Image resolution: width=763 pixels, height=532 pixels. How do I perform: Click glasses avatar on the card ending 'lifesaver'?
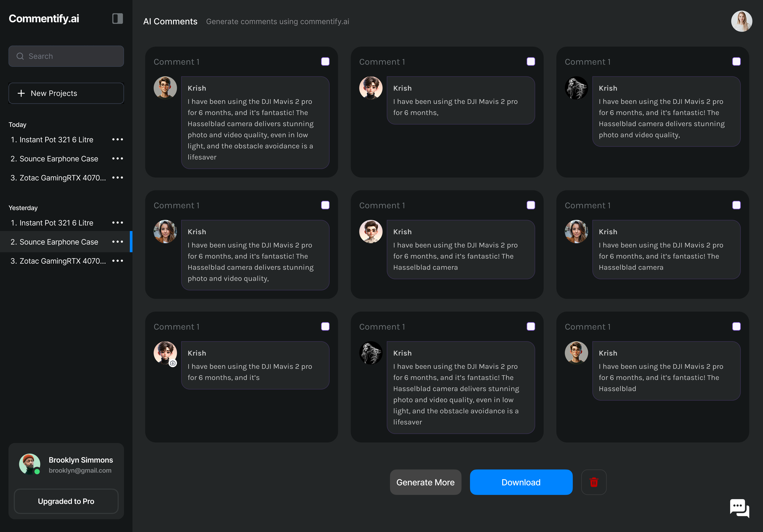pos(165,88)
